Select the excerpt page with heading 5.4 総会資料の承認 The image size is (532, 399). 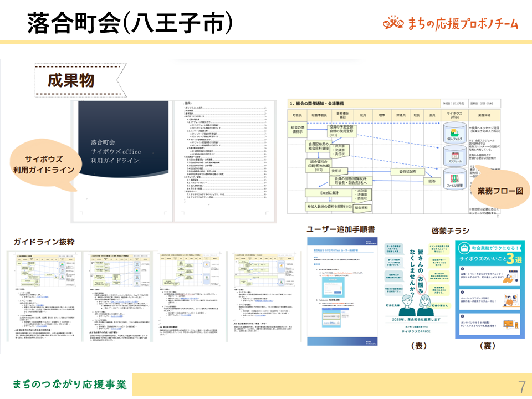tap(190, 296)
